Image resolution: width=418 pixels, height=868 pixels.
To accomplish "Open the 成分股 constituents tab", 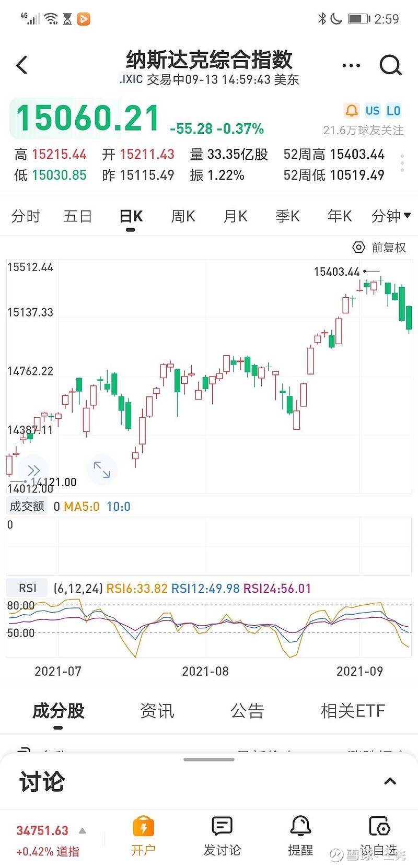I will point(58,711).
